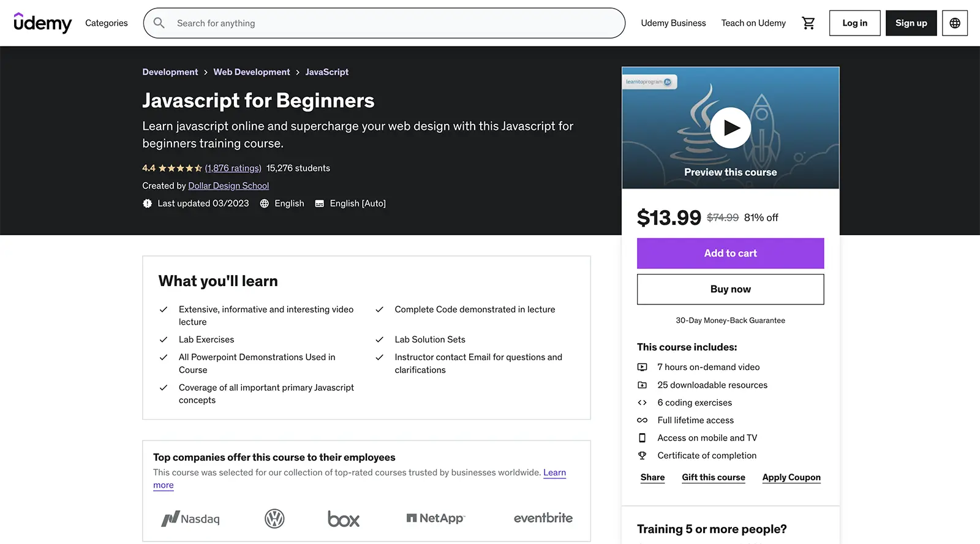Open the Categories menu

107,23
